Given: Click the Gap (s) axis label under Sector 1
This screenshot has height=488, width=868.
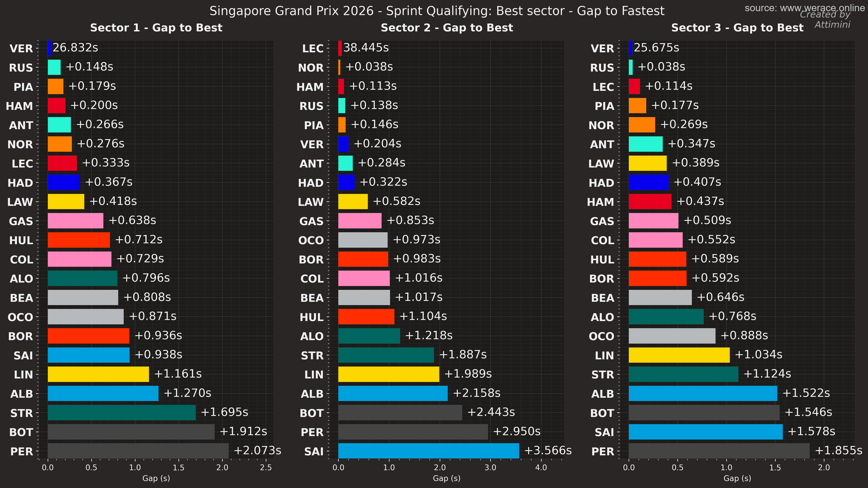Looking at the screenshot, I should pos(156,478).
